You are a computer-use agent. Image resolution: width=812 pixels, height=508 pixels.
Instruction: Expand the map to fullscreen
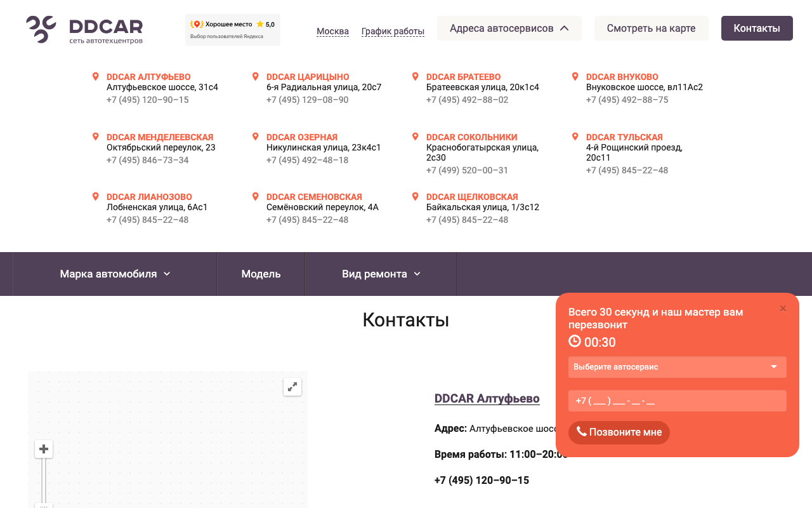tap(292, 386)
